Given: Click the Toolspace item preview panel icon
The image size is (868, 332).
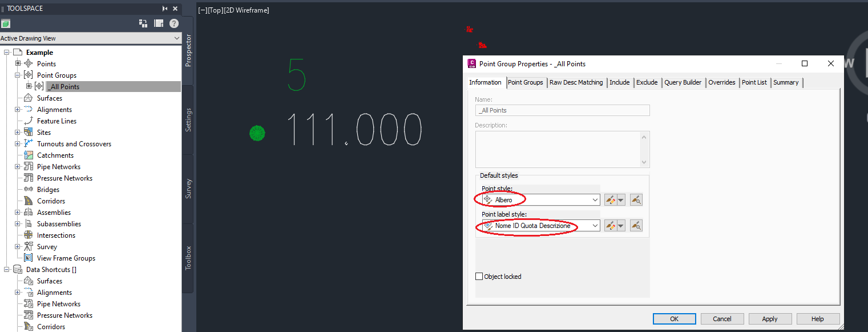Looking at the screenshot, I should (159, 23).
